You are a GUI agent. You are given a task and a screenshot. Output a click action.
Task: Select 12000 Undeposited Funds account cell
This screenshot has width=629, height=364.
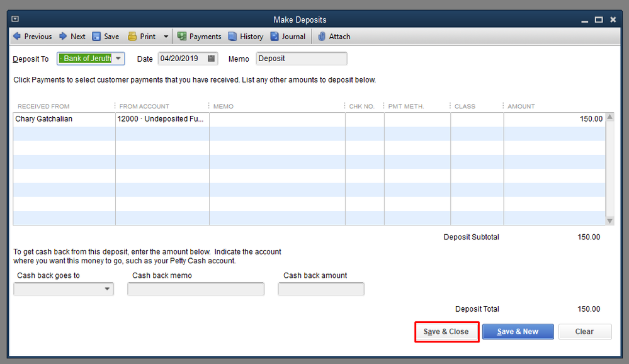tap(162, 119)
